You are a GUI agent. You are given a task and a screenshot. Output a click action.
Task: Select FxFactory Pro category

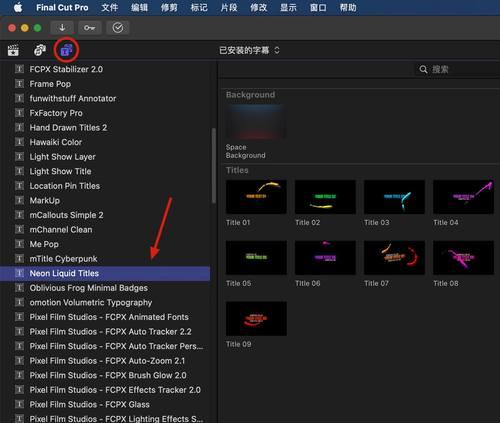105,113
